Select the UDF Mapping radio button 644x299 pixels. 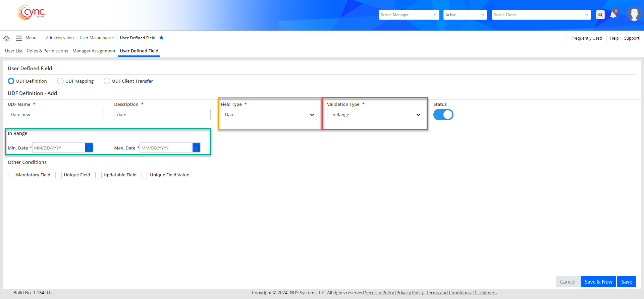60,81
